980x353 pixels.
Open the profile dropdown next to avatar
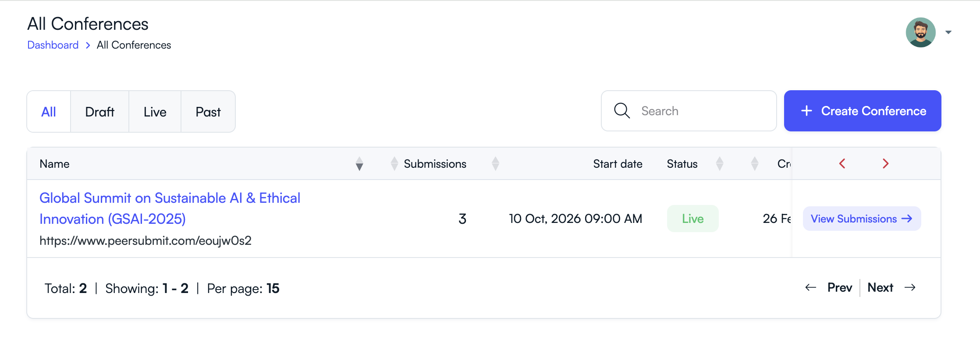tap(949, 32)
